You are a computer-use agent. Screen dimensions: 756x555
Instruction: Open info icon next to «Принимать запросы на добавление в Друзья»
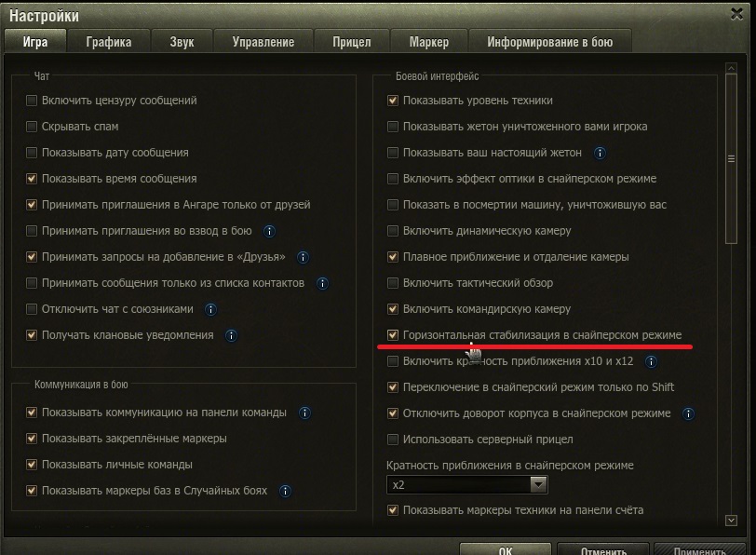click(x=303, y=258)
